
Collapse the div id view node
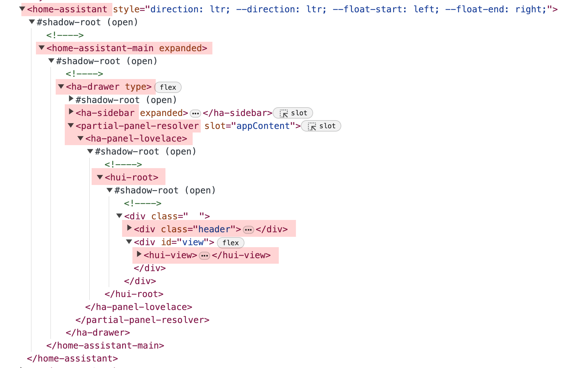[129, 242]
